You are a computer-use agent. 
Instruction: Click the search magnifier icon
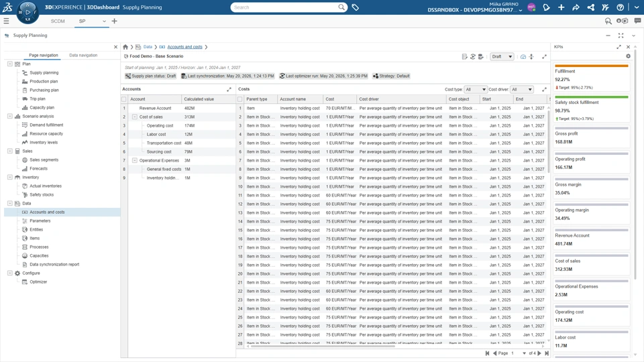(341, 7)
